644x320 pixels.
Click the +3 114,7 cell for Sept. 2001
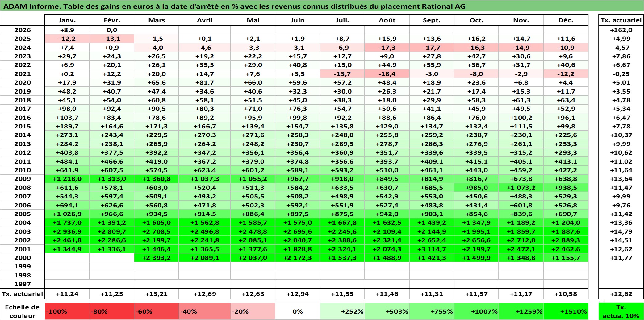click(432, 249)
